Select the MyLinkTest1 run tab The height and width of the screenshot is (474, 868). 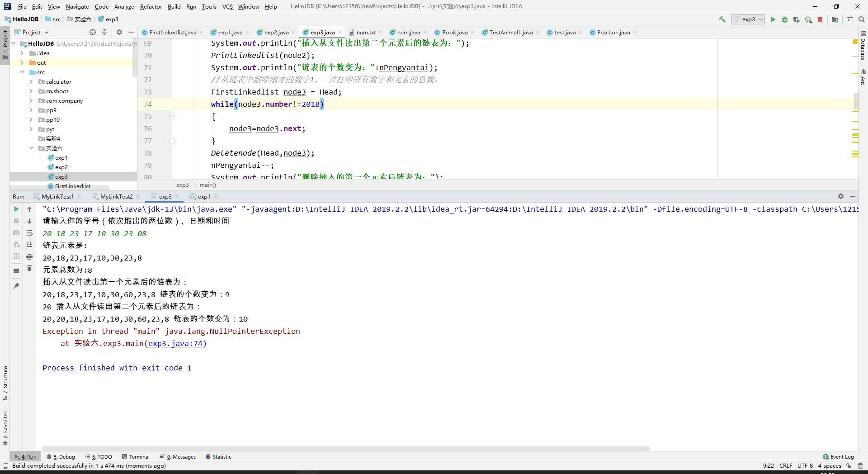pos(57,196)
